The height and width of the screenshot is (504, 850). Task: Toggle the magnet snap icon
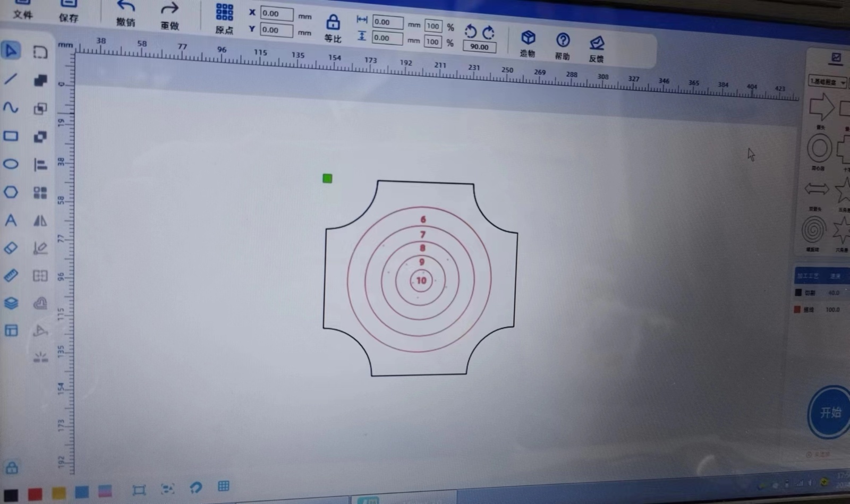point(195,488)
